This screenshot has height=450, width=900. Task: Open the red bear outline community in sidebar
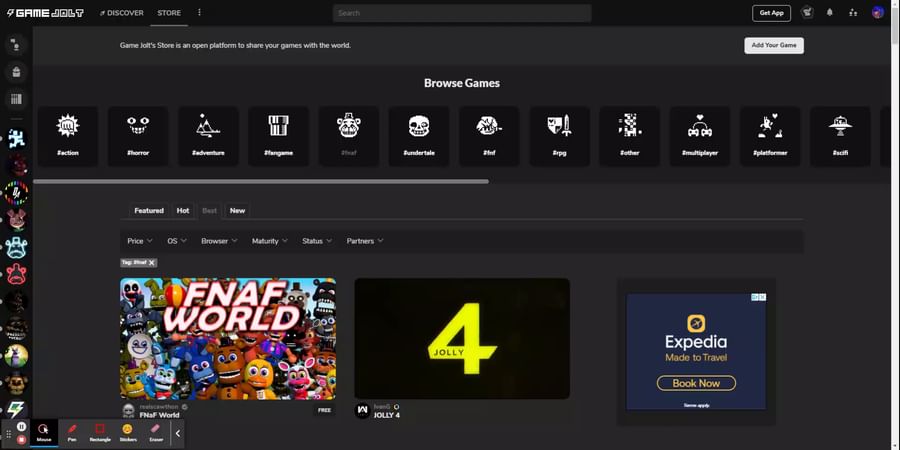16,274
